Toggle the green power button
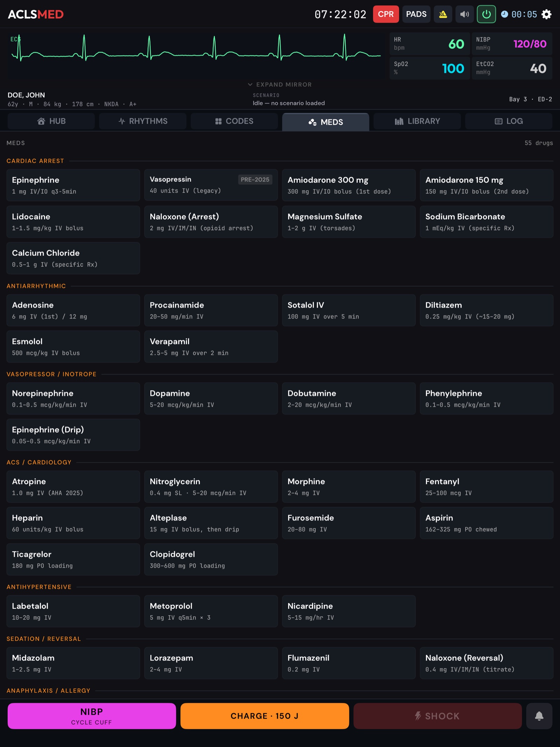Viewport: 560px width, 747px height. (x=486, y=14)
